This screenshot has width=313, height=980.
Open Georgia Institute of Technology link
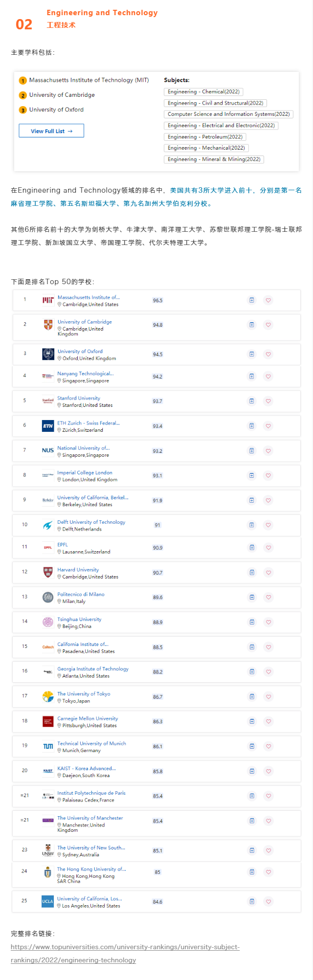(93, 669)
